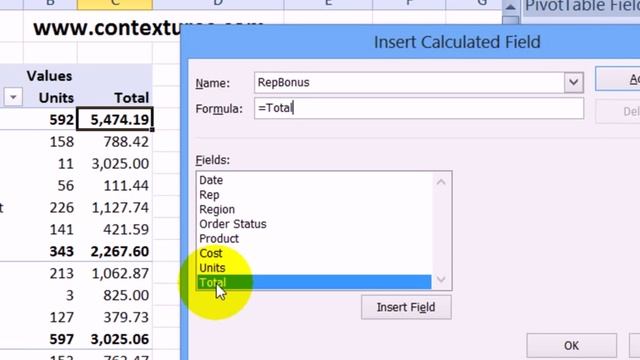This screenshot has height=360, width=640.
Task: Select Order Status in the Fields list
Action: click(x=314, y=224)
